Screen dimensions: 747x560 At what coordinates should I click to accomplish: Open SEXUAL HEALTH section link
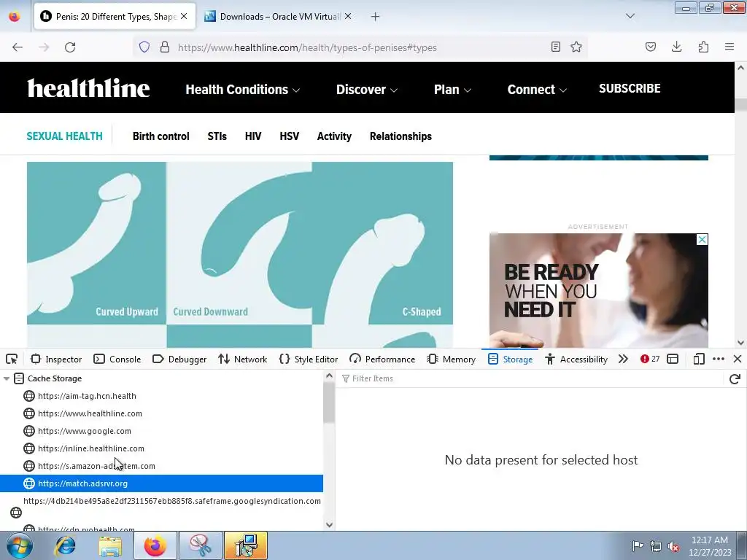pyautogui.click(x=64, y=136)
